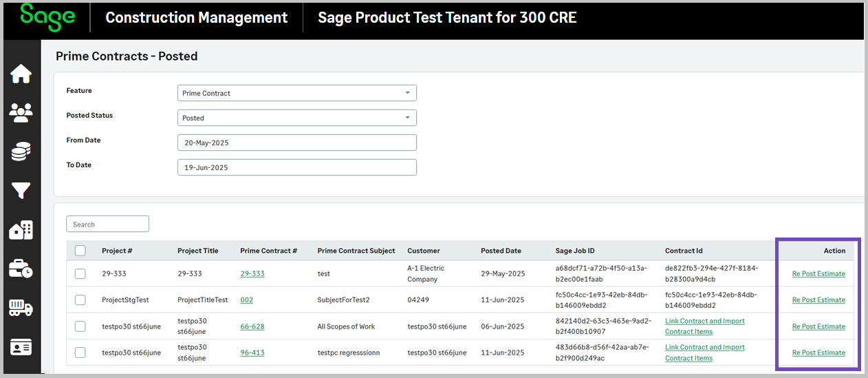The width and height of the screenshot is (868, 378).
Task: Check the row for project 29-333
Action: pos(80,273)
